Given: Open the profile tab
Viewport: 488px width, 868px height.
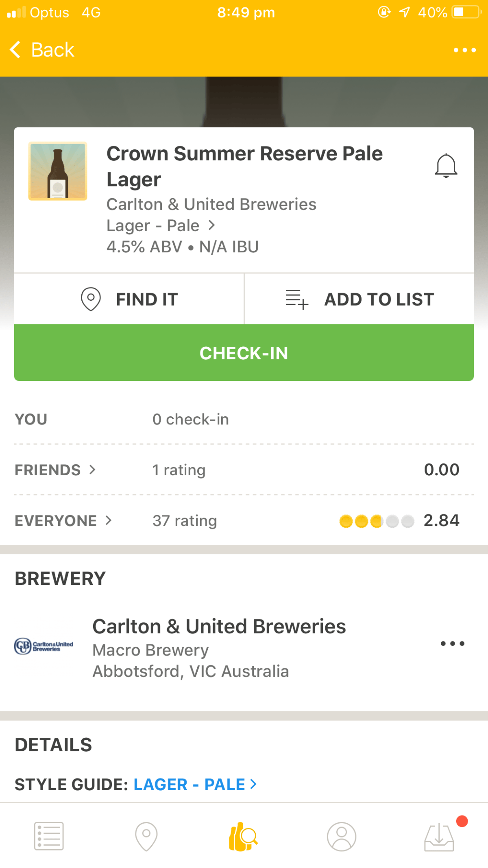Looking at the screenshot, I should pyautogui.click(x=342, y=836).
